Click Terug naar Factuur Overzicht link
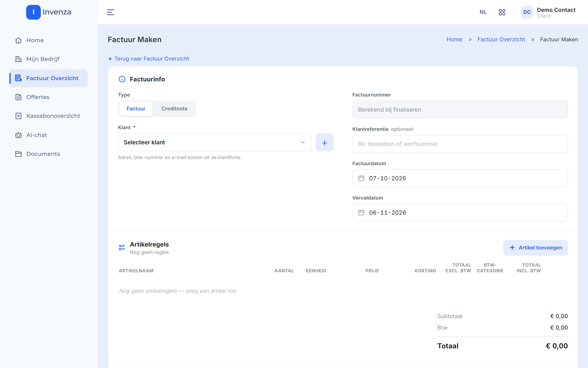The image size is (588, 368). pyautogui.click(x=149, y=59)
